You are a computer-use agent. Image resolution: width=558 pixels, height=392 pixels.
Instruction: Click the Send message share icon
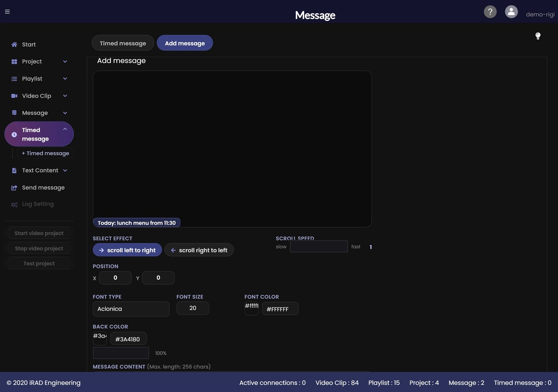tap(14, 188)
